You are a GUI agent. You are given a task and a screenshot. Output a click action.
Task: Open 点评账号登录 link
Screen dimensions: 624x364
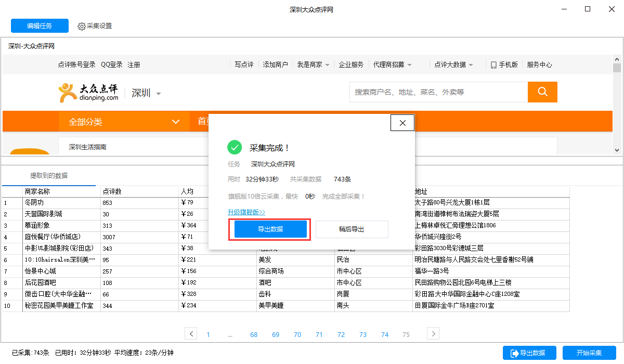[76, 65]
